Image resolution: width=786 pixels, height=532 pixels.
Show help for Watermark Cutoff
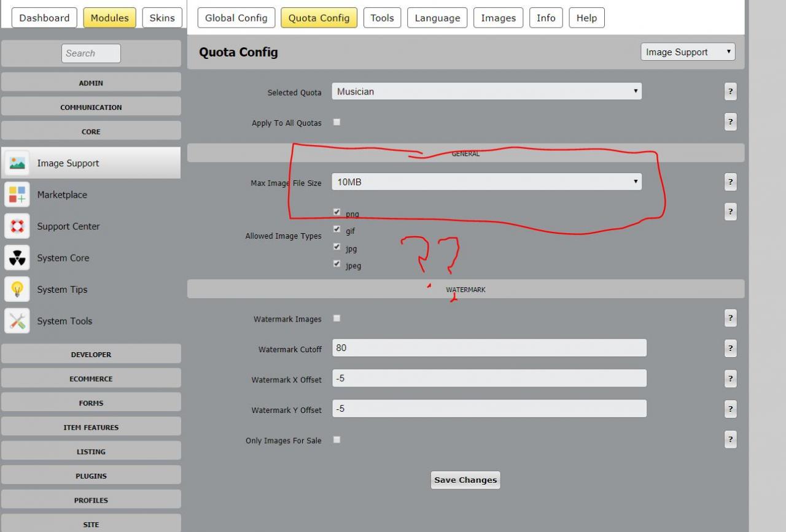pyautogui.click(x=730, y=348)
